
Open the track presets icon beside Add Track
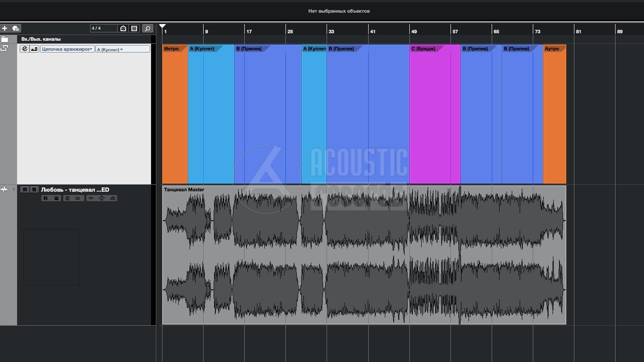[16, 28]
